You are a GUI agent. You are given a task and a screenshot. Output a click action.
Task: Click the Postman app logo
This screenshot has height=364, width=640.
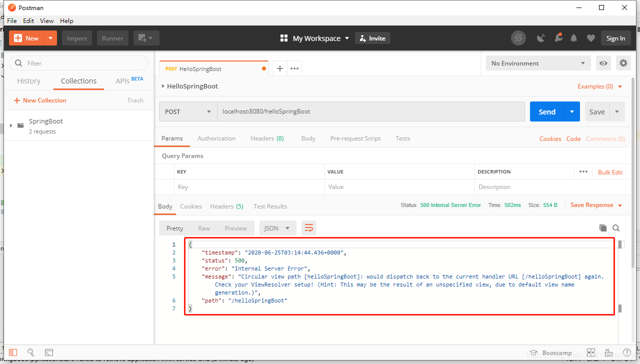11,7
